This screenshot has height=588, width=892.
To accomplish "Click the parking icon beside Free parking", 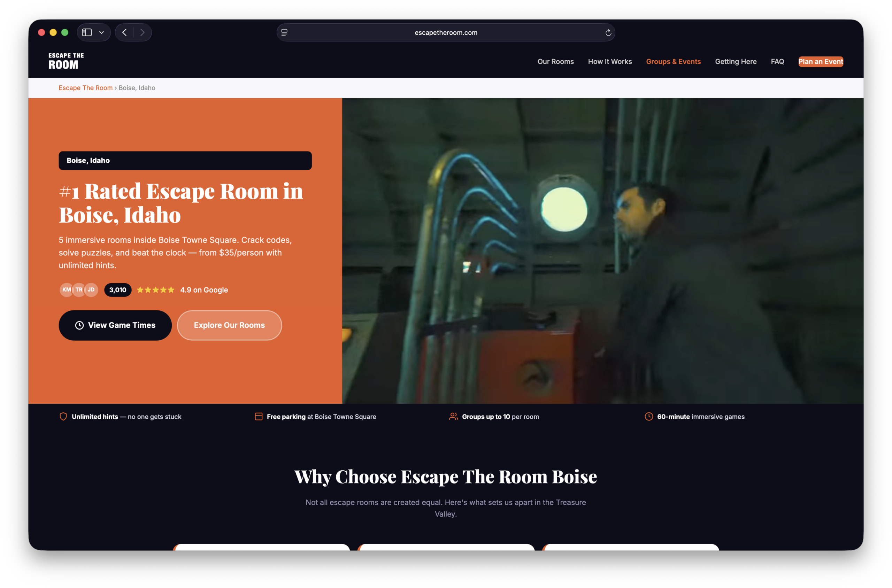I will [x=259, y=417].
